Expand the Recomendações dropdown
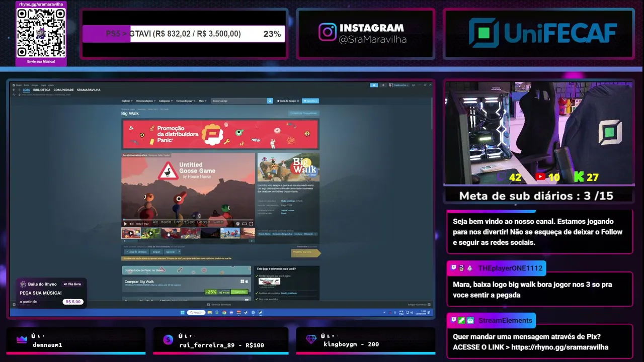The width and height of the screenshot is (644, 362). (146, 101)
